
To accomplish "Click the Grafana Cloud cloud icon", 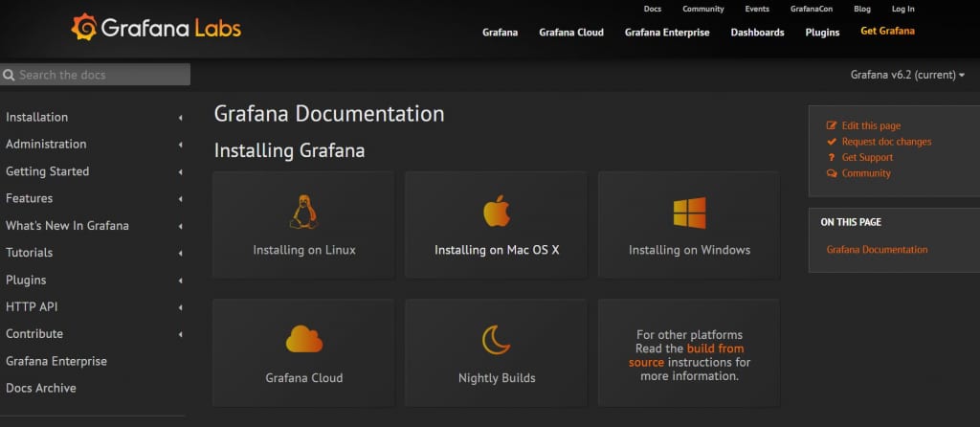I will (304, 339).
